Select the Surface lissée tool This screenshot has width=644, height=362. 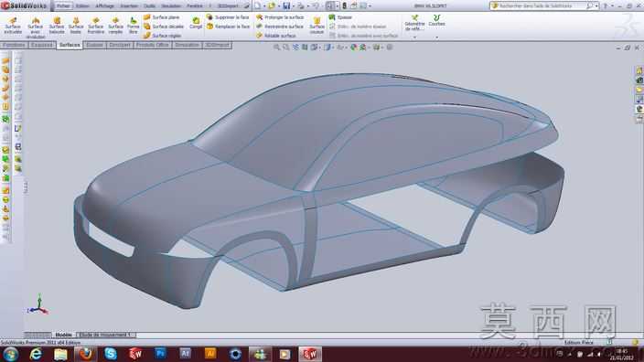tap(76, 26)
